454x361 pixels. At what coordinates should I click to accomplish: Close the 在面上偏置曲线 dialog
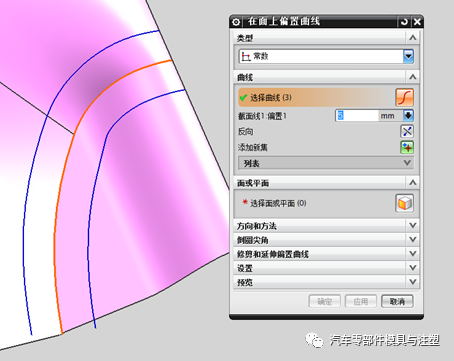[x=417, y=22]
